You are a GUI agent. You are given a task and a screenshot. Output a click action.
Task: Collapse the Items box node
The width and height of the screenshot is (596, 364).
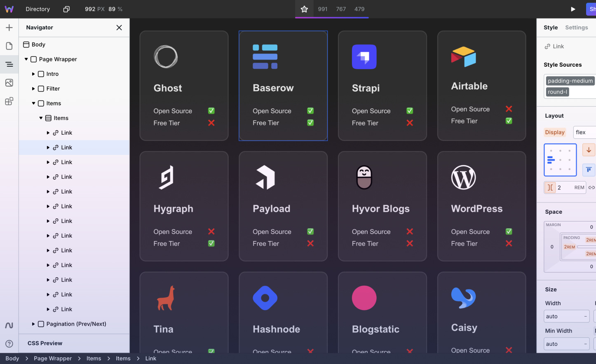click(x=33, y=103)
